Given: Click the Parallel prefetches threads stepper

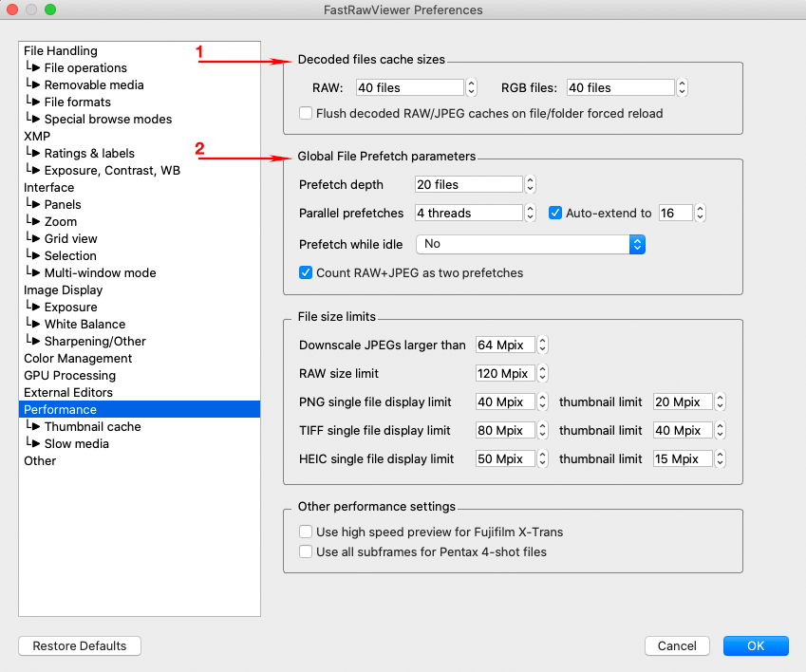Looking at the screenshot, I should click(x=531, y=214).
